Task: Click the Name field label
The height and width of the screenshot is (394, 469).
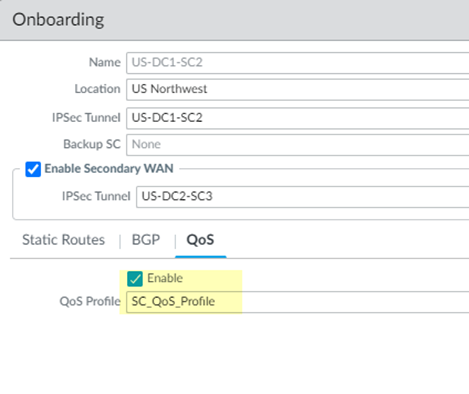Action: pos(105,62)
